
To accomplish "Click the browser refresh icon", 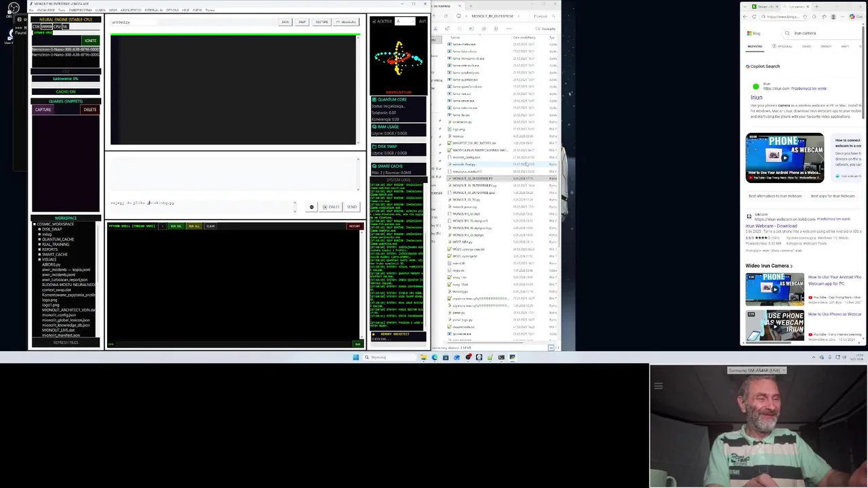I will coord(755,16).
